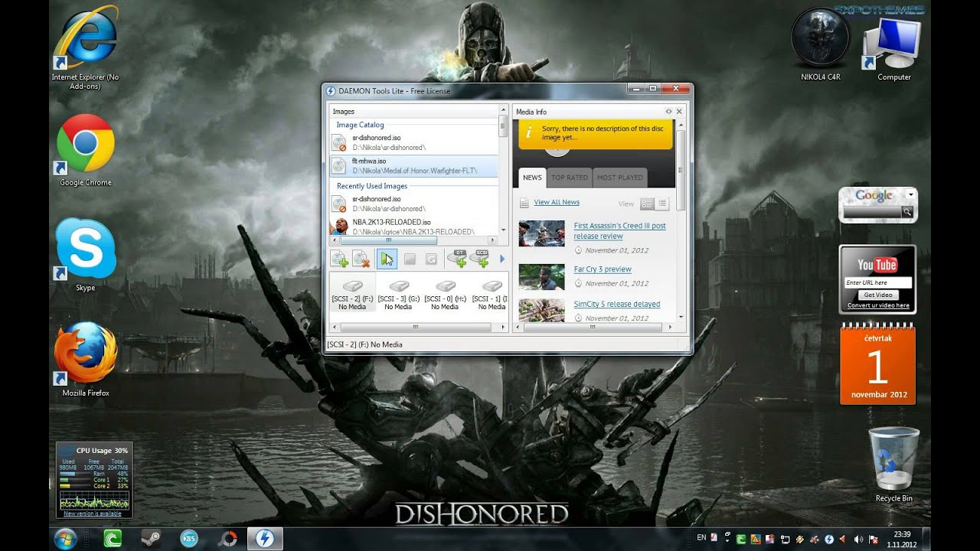Open Skype desktop shortcut

pos(86,255)
